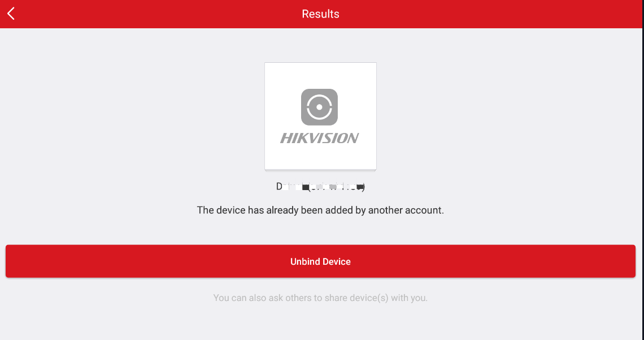The image size is (644, 340).
Task: Click the Results header title
Action: click(320, 14)
